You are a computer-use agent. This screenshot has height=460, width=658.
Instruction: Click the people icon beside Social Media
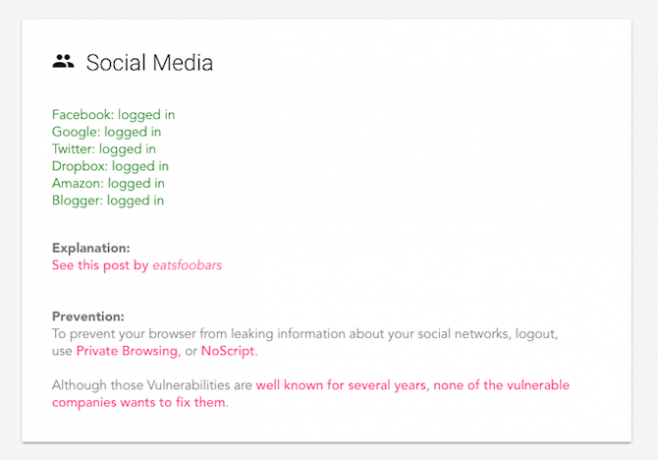63,62
